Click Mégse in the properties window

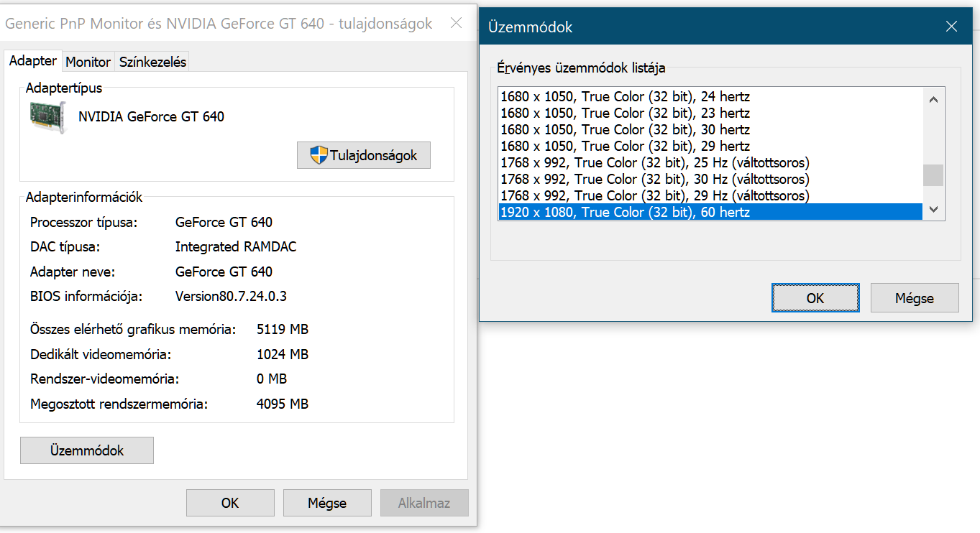click(327, 503)
